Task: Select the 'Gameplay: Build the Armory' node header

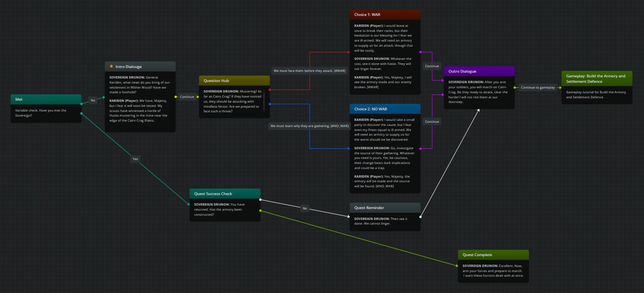Action: click(x=597, y=78)
